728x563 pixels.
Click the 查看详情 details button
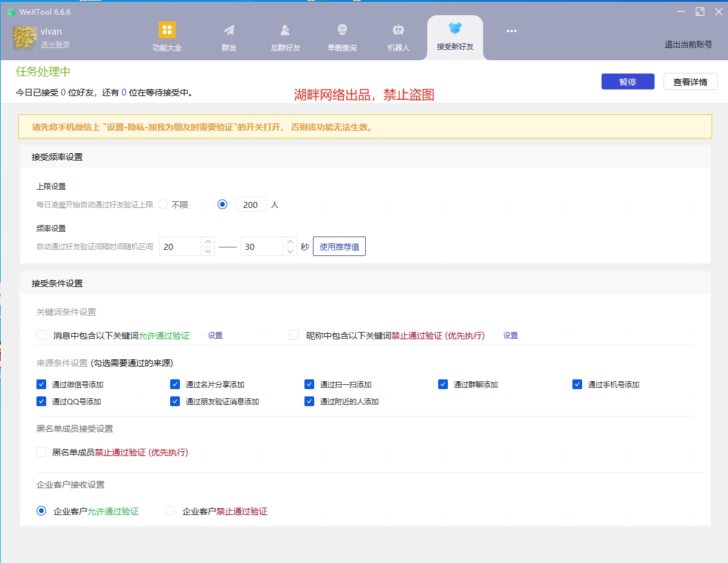click(690, 81)
